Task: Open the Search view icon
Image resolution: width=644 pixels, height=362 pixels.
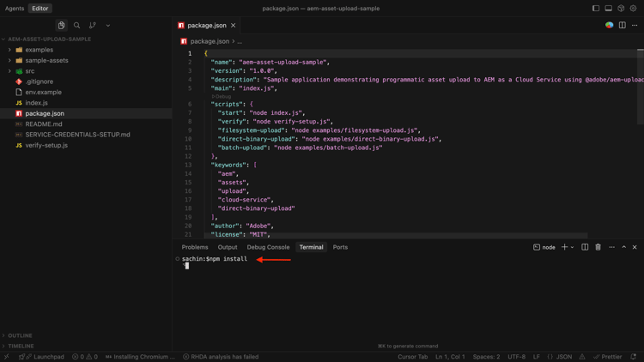Action: [x=76, y=26]
